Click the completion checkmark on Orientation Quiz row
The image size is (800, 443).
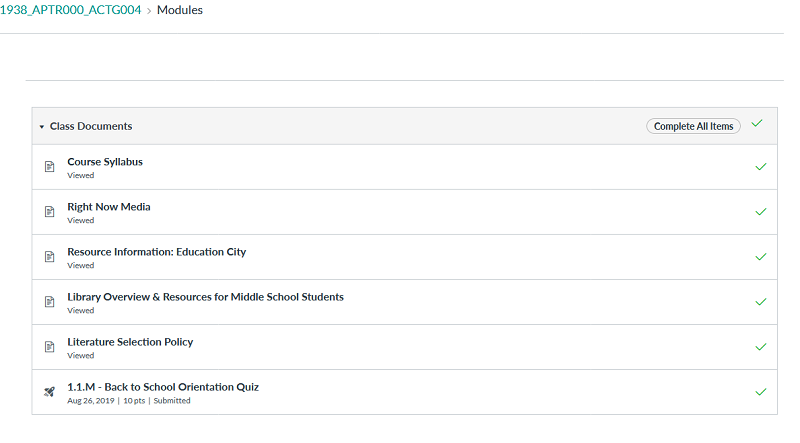coord(761,392)
